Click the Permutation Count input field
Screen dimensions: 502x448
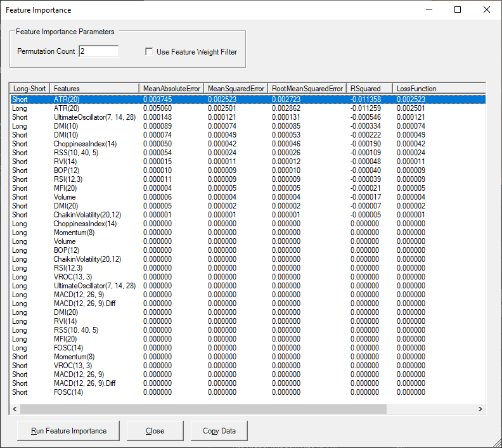point(99,51)
